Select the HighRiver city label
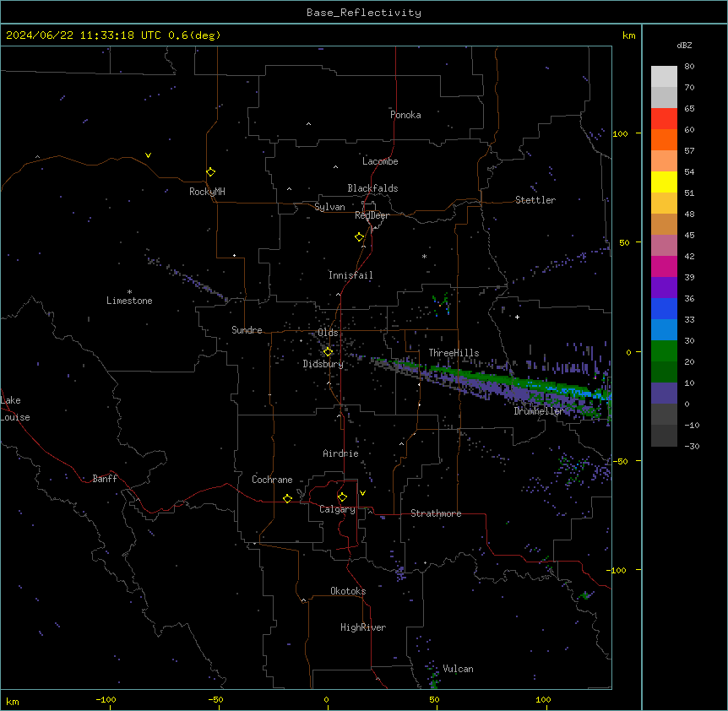Viewport: 728px width, 711px height. click(363, 627)
